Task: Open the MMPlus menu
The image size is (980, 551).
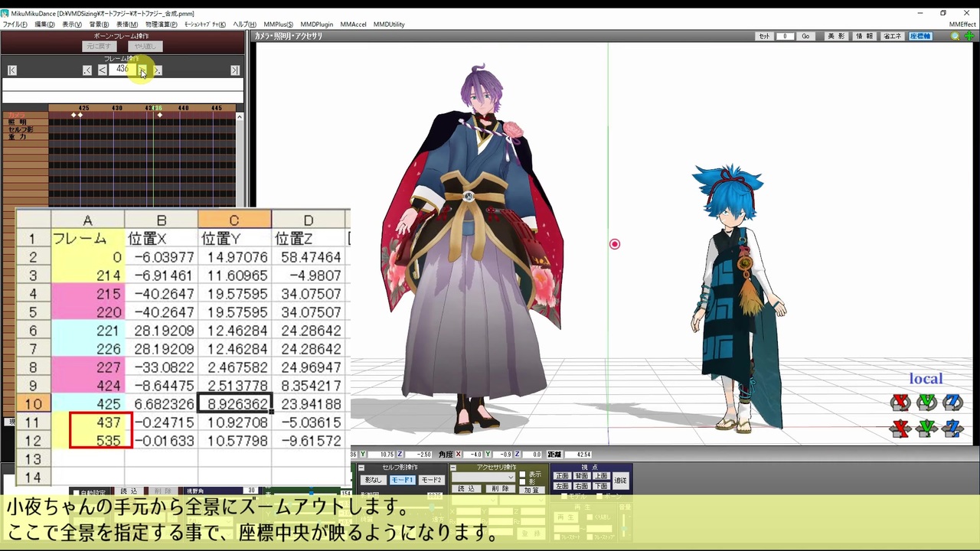Action: pos(278,24)
